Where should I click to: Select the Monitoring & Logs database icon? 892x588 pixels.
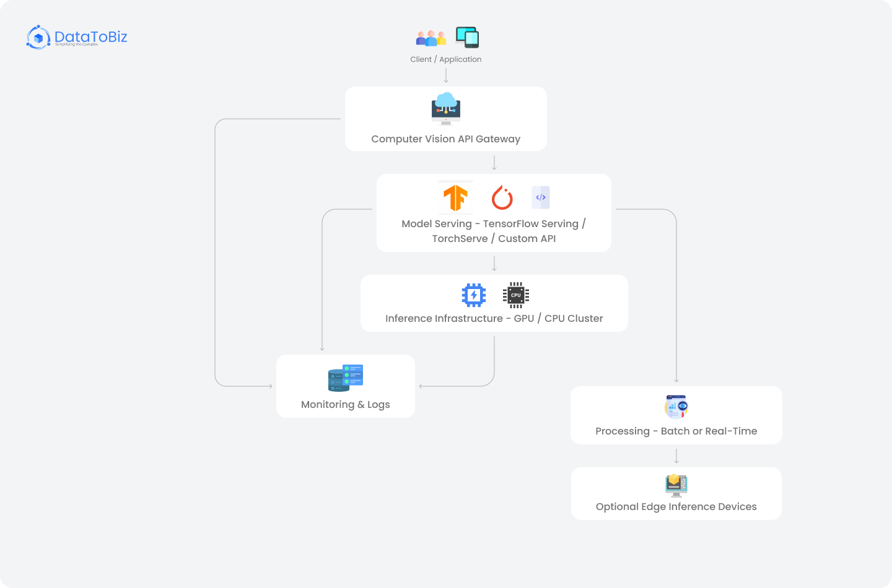346,378
